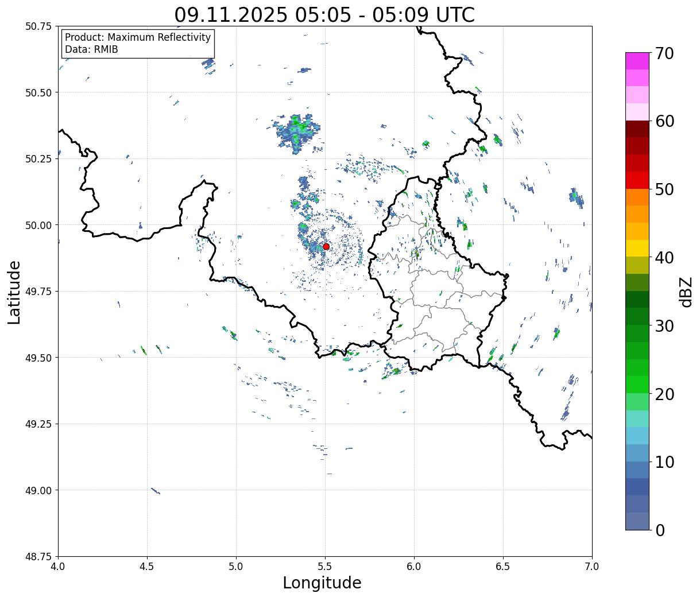Click the colorbar tick label 70
This screenshot has height=597, width=700.
coord(664,53)
